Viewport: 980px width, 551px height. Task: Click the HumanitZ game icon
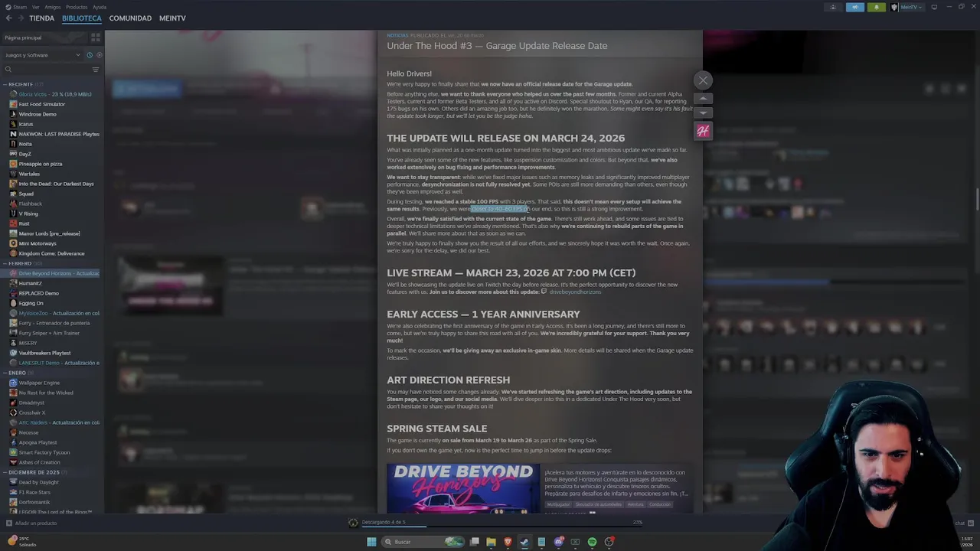[x=13, y=283]
